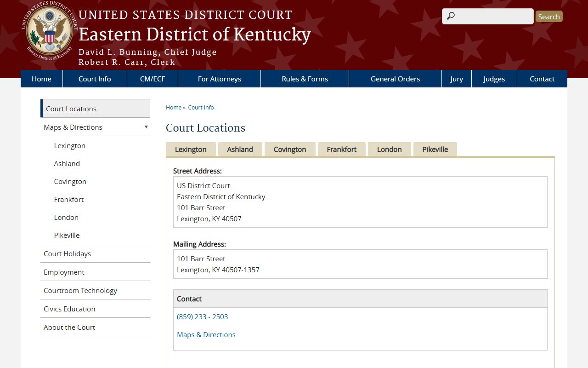Click the Eastern District of Kentucky title
The width and height of the screenshot is (588, 368).
click(x=195, y=34)
